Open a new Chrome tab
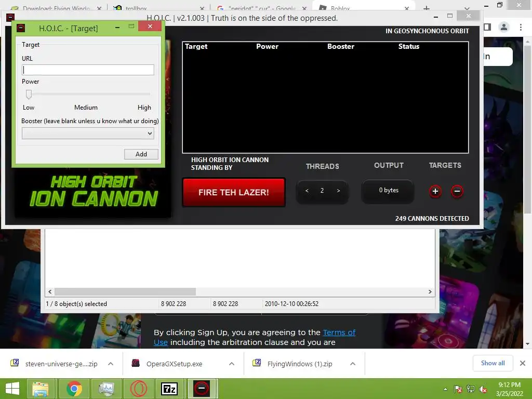The image size is (532, 399). click(x=427, y=8)
